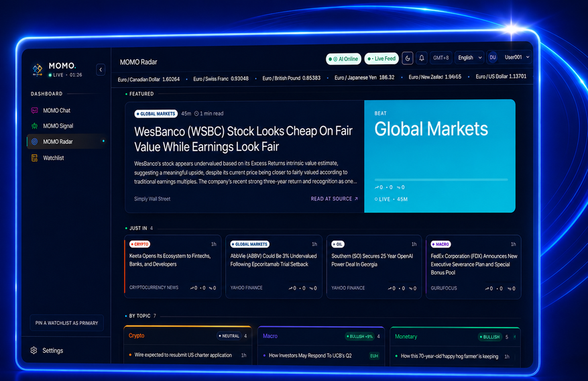Open MOMO Chat from the sidebar
This screenshot has width=588, height=381.
coord(66,110)
